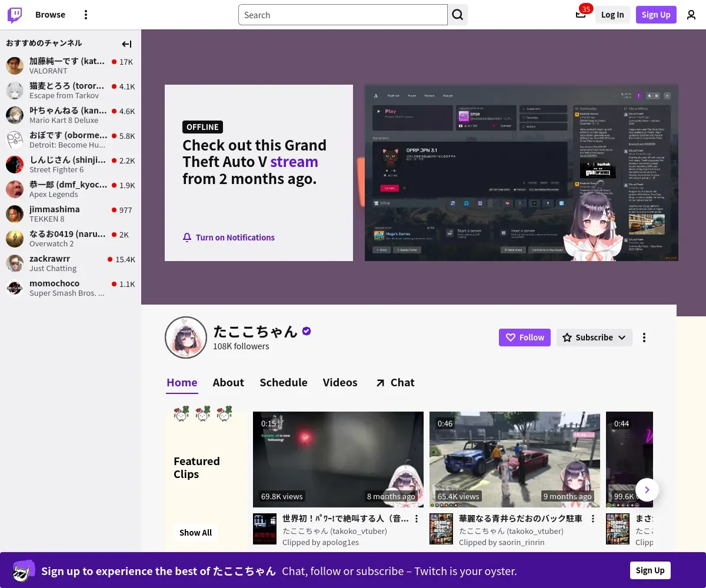This screenshot has width=706, height=588.
Task: Open the momochoco channel avatar
Action: pyautogui.click(x=15, y=288)
